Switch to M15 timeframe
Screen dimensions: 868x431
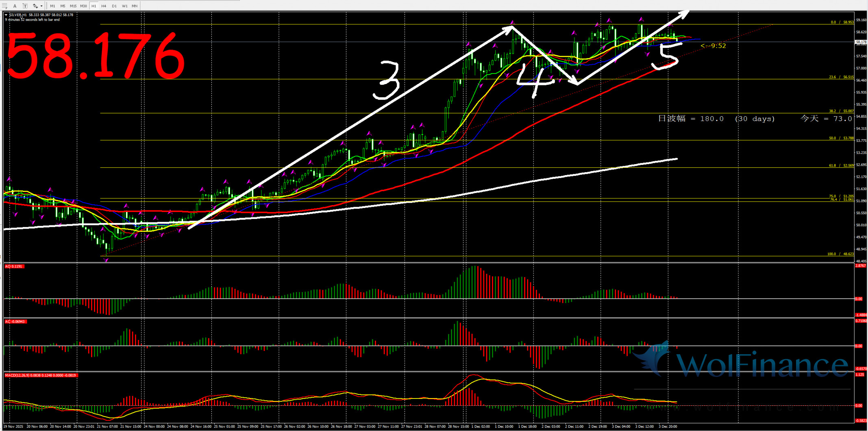(x=73, y=6)
